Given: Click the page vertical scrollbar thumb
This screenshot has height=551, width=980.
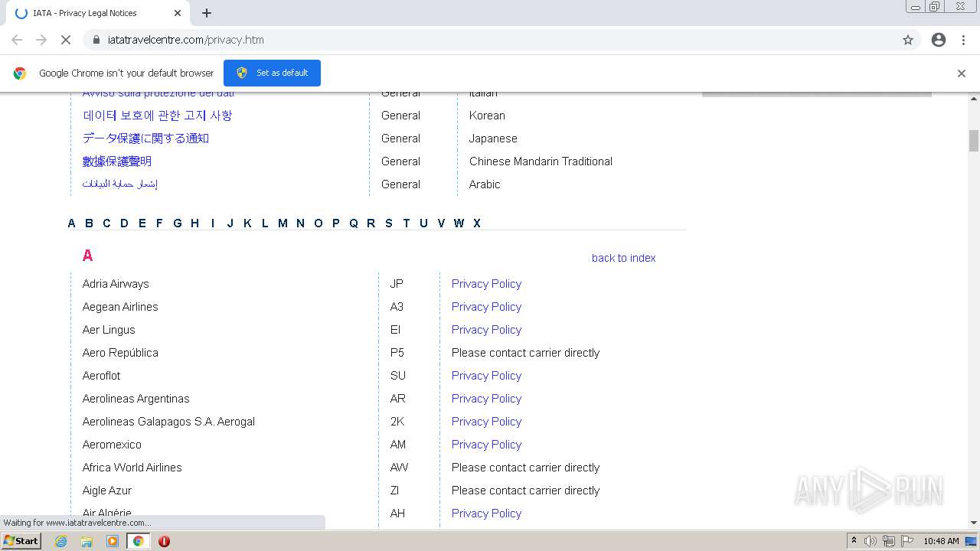Looking at the screenshot, I should [x=974, y=141].
